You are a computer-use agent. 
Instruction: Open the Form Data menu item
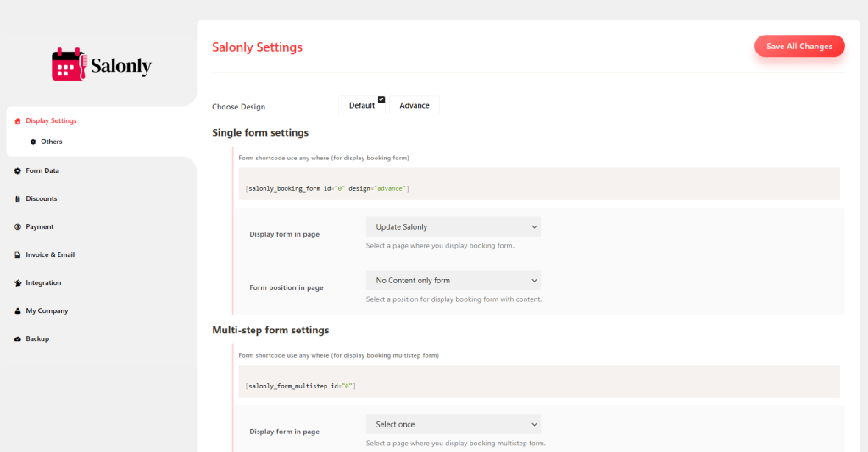pyautogui.click(x=42, y=170)
